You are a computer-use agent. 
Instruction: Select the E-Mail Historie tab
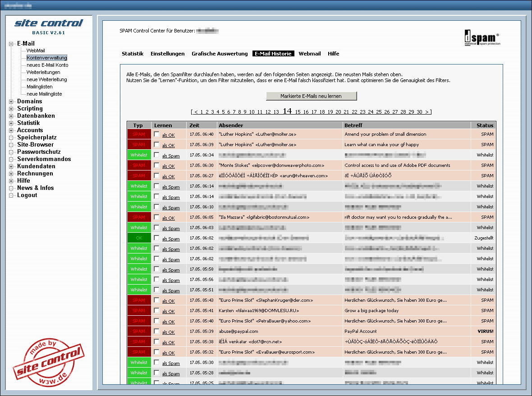[x=273, y=54]
